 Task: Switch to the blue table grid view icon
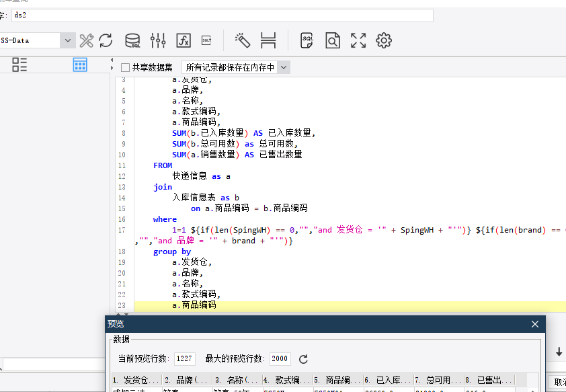80,65
